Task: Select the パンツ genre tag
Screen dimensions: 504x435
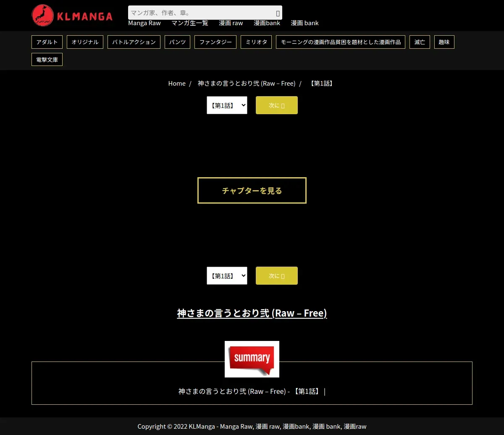Action: (x=177, y=42)
